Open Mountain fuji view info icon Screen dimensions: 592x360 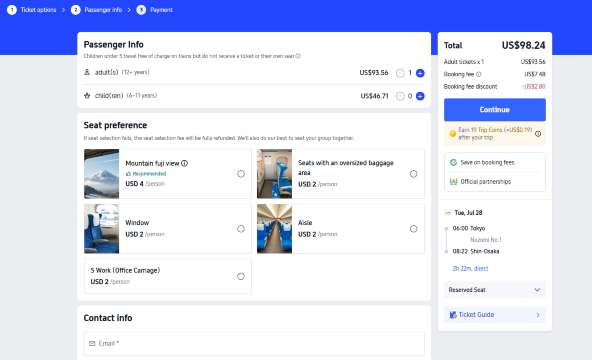pos(184,163)
